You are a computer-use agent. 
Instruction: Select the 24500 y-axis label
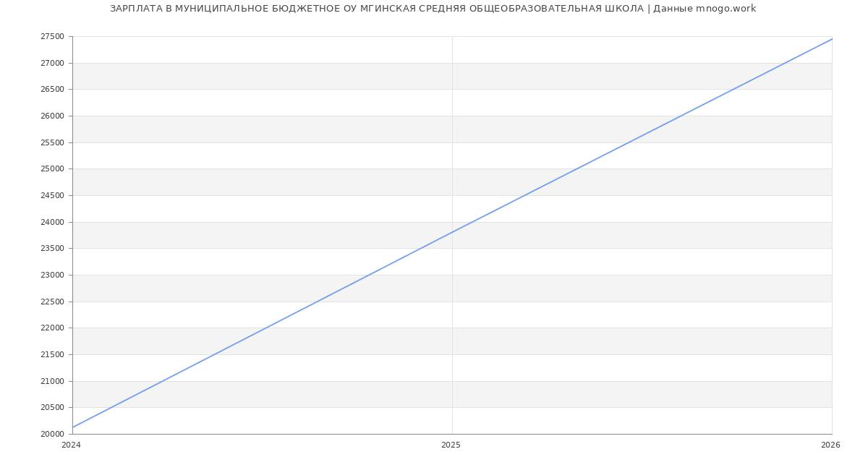click(x=52, y=196)
